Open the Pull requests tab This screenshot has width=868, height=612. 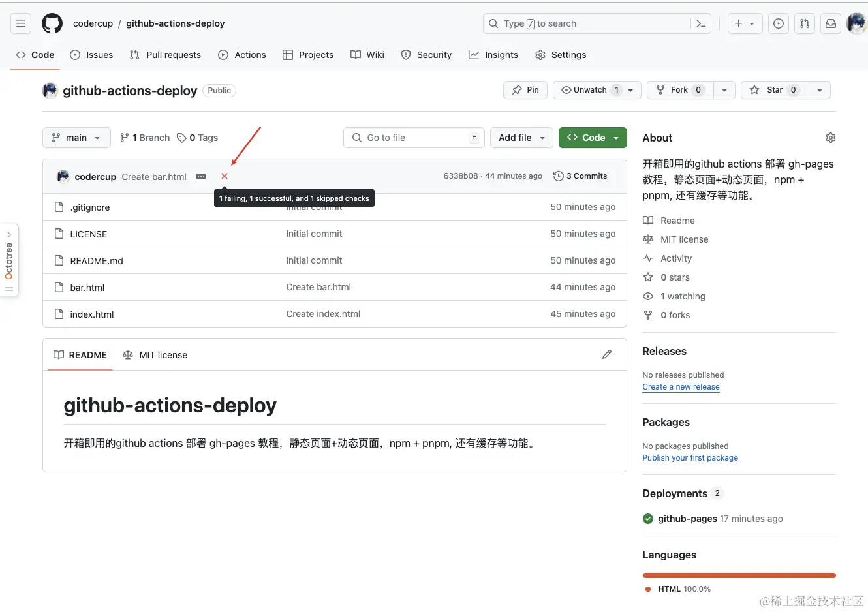tap(165, 55)
